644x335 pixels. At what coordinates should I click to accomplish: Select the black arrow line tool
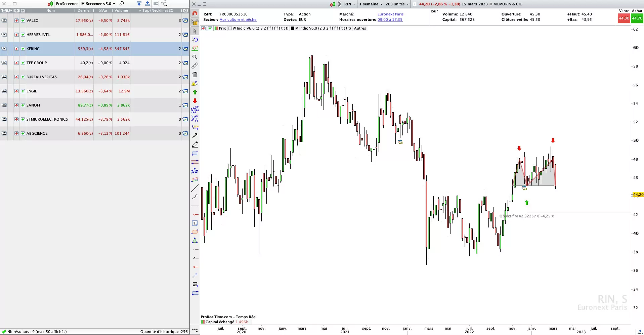(195, 136)
